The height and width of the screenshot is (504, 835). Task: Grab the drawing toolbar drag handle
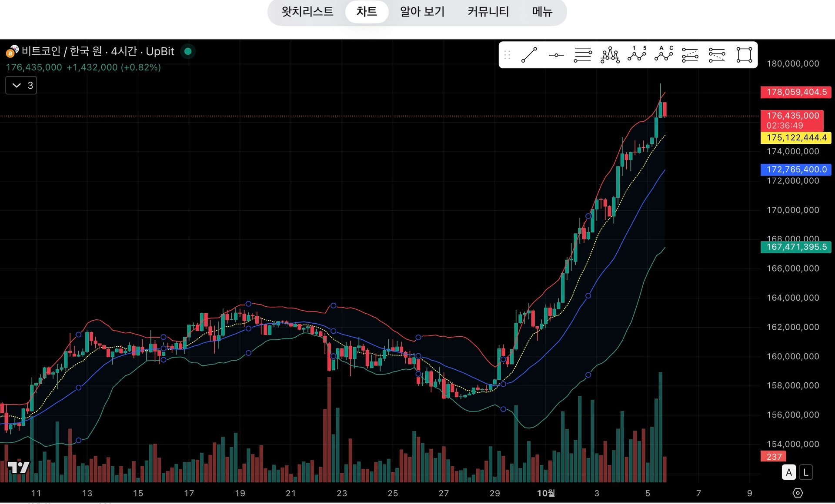(507, 55)
